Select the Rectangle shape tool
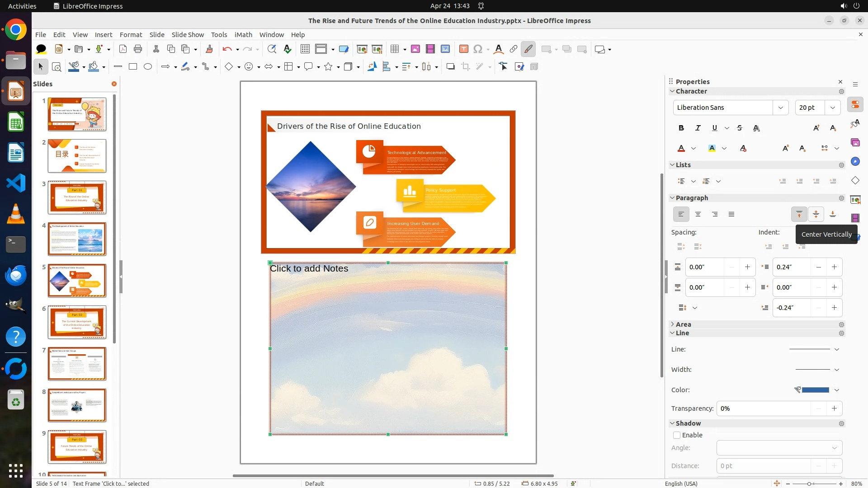Image resolution: width=868 pixels, height=488 pixels. [x=133, y=66]
